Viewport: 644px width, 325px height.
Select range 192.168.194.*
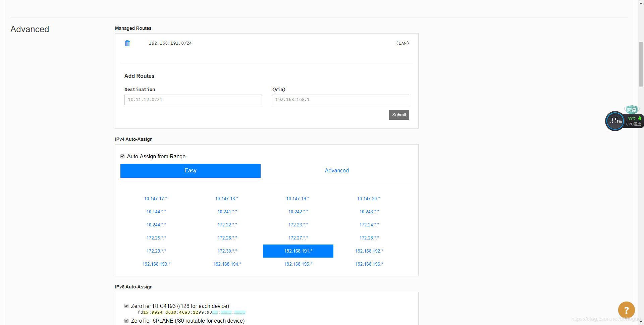click(227, 264)
